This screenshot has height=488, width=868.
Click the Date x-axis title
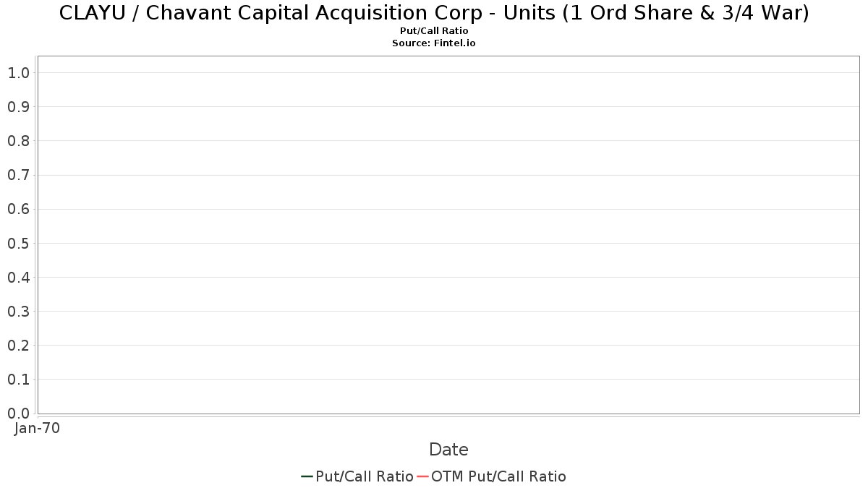(448, 450)
